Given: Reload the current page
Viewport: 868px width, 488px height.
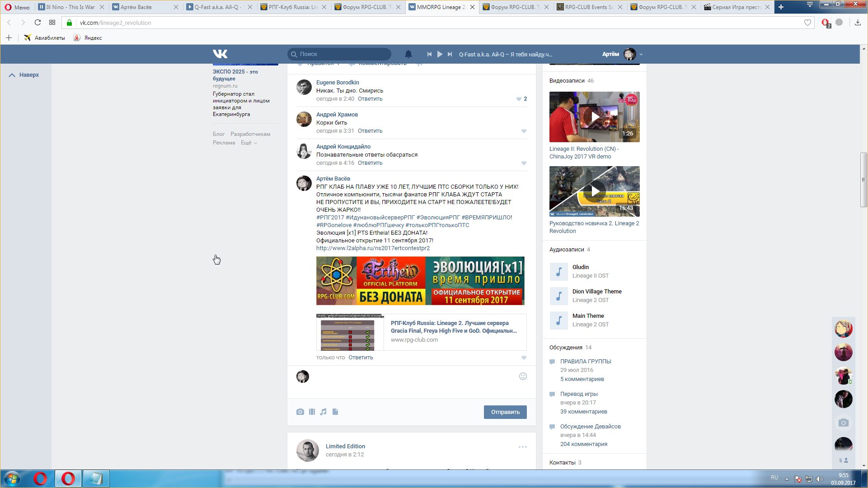Looking at the screenshot, I should (x=38, y=23).
